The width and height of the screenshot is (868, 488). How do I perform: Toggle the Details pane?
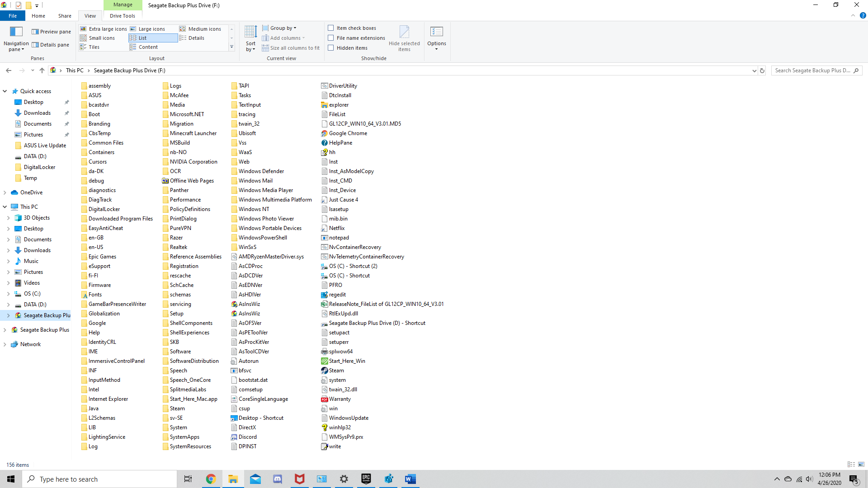pyautogui.click(x=50, y=45)
